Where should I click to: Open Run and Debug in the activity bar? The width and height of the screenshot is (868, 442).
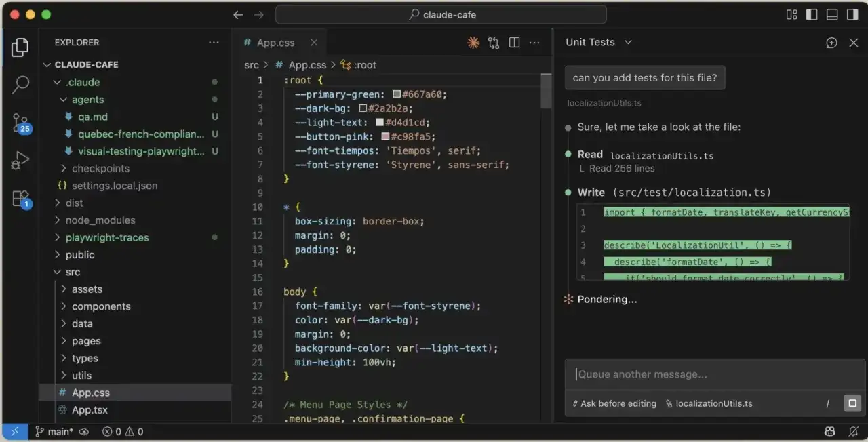(x=20, y=160)
